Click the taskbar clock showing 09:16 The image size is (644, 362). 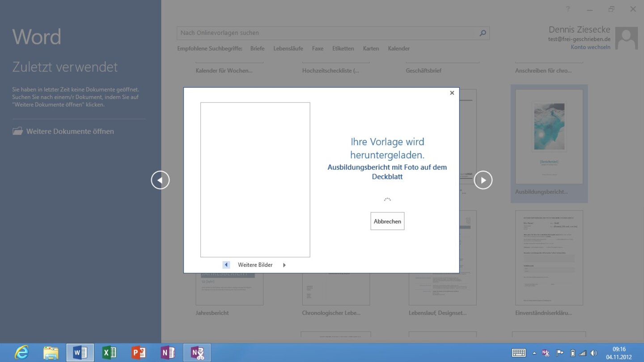619,353
